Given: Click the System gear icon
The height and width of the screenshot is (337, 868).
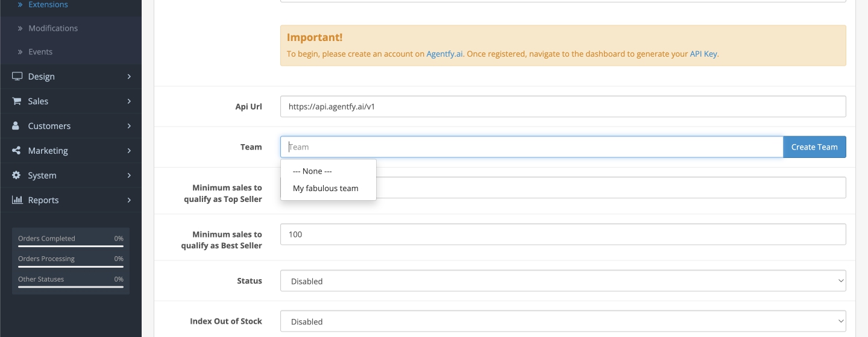Looking at the screenshot, I should click(16, 175).
